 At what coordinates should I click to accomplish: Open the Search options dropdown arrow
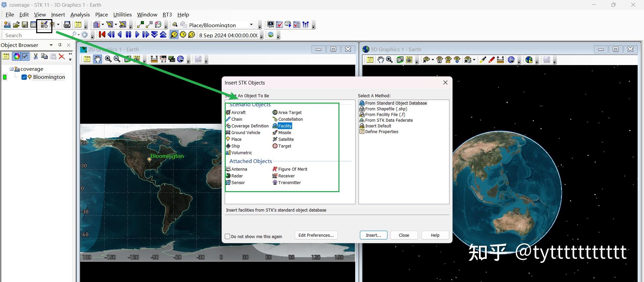coord(78,35)
